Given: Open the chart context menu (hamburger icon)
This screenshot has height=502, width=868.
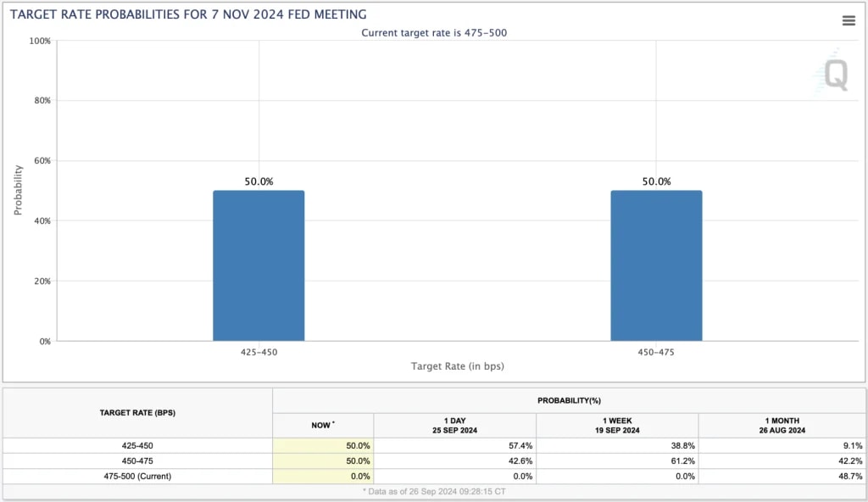Looking at the screenshot, I should click(x=849, y=21).
